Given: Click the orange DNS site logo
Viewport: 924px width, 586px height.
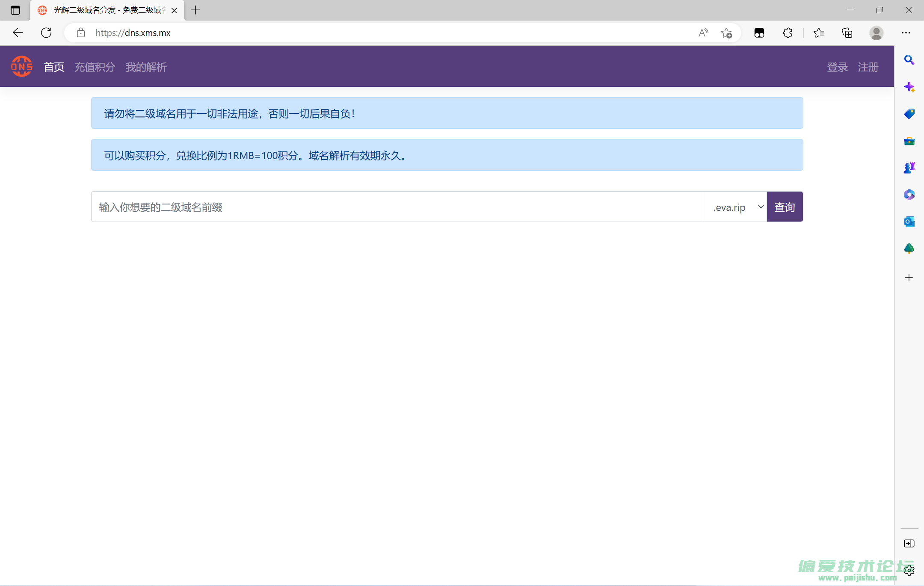Looking at the screenshot, I should click(21, 66).
